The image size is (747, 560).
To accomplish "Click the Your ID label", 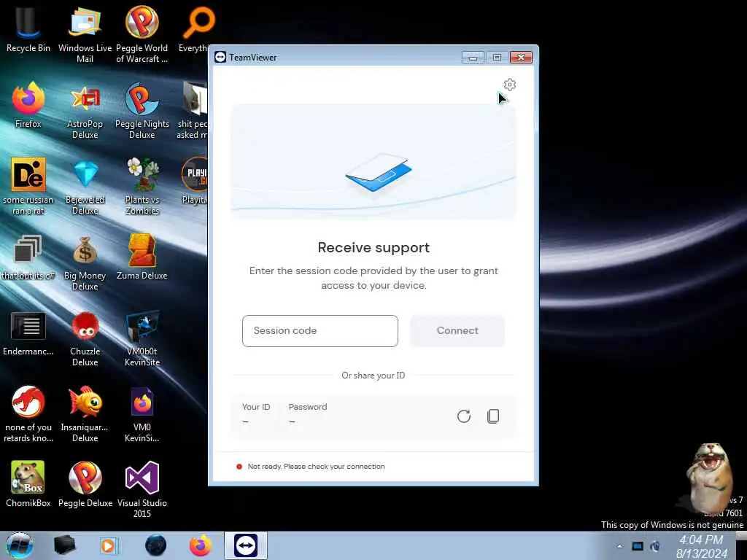I will [x=256, y=407].
